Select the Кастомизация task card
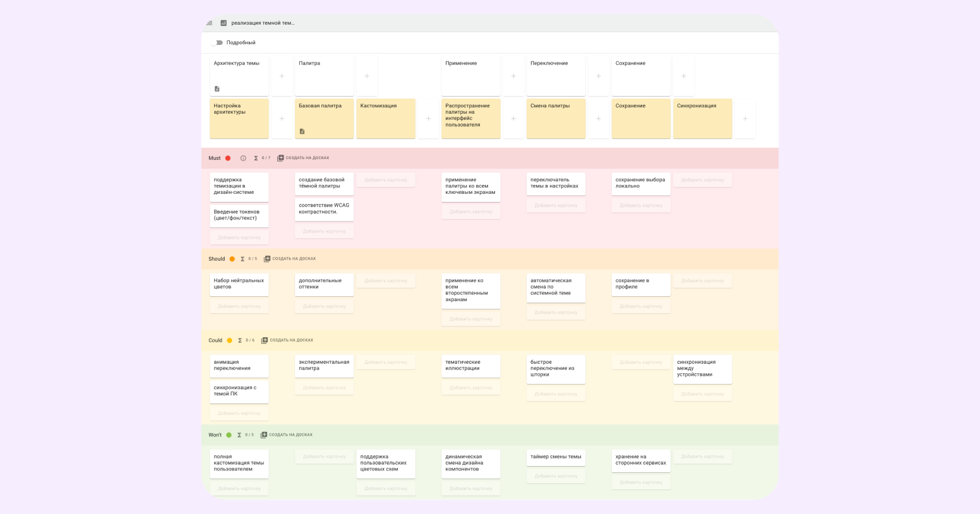 click(386, 119)
